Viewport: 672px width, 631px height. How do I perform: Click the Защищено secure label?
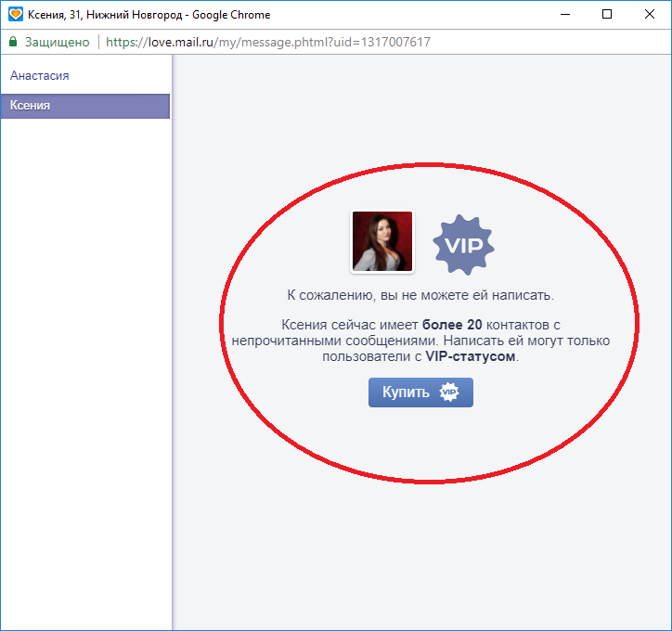tap(57, 42)
